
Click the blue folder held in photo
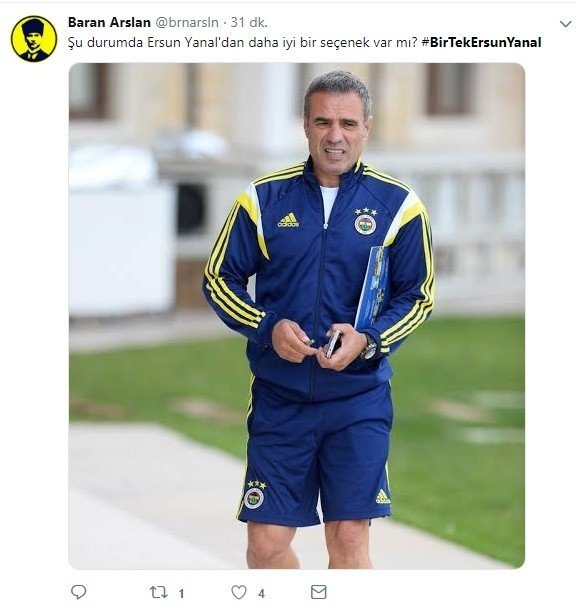tap(372, 287)
